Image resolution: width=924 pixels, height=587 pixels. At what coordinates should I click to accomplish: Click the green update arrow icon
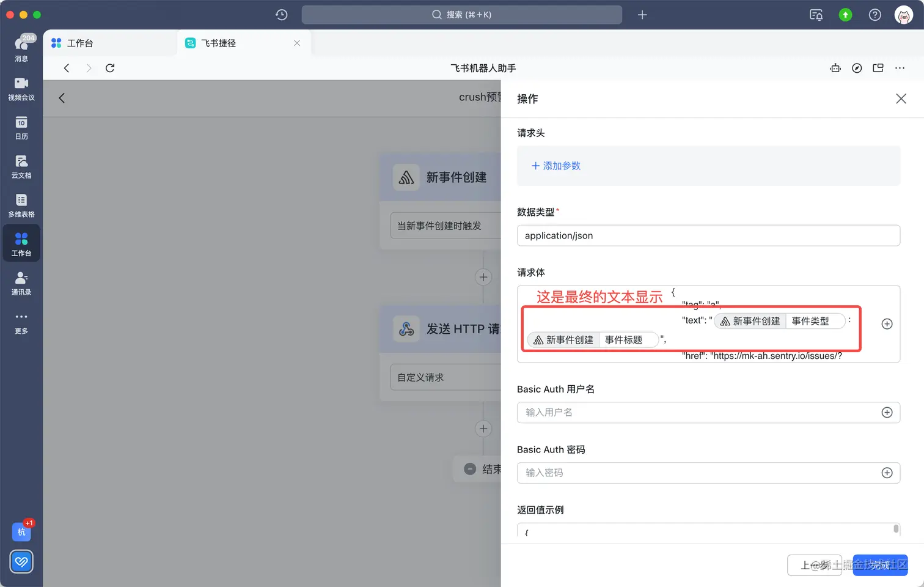click(845, 15)
